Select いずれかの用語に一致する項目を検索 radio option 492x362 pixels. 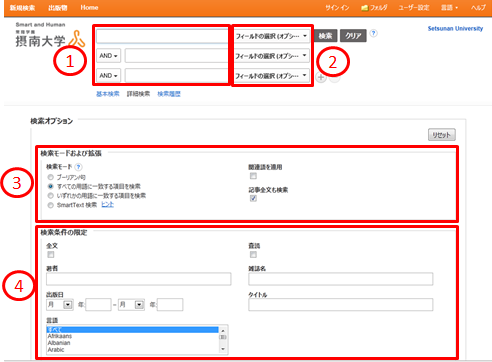pyautogui.click(x=50, y=196)
